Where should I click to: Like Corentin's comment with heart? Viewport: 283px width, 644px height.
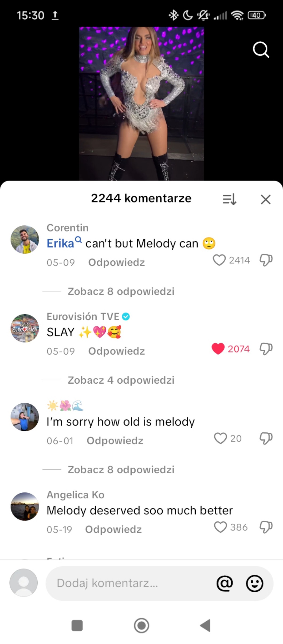[219, 260]
